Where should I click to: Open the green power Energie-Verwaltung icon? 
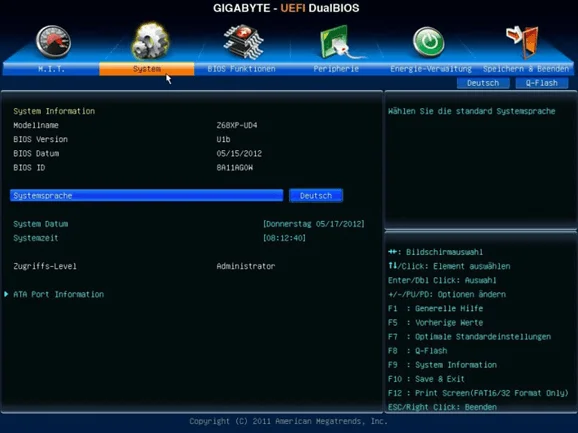[428, 42]
